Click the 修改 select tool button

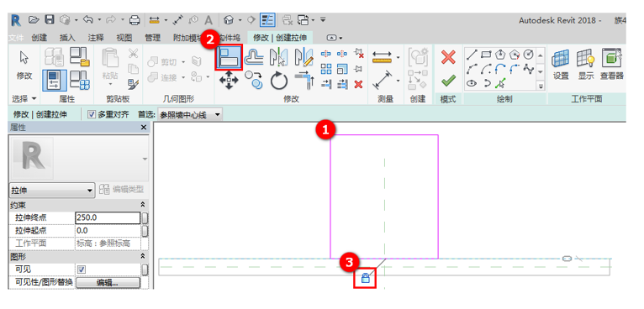tap(24, 65)
